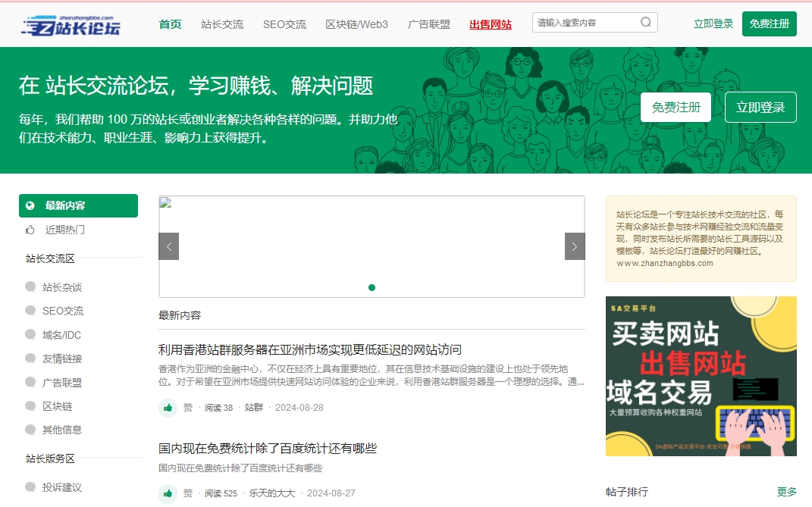The image size is (812, 507).
Task: Show previous carousel slide
Action: (169, 246)
